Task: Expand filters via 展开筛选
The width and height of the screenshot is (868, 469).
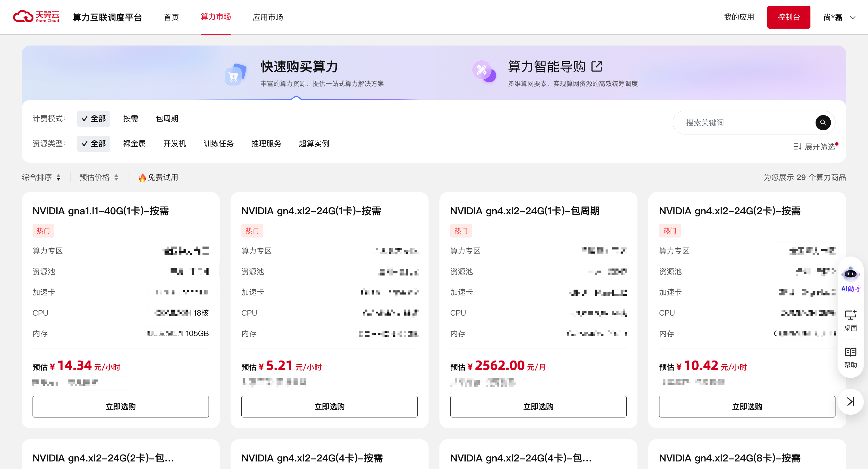Action: (814, 147)
